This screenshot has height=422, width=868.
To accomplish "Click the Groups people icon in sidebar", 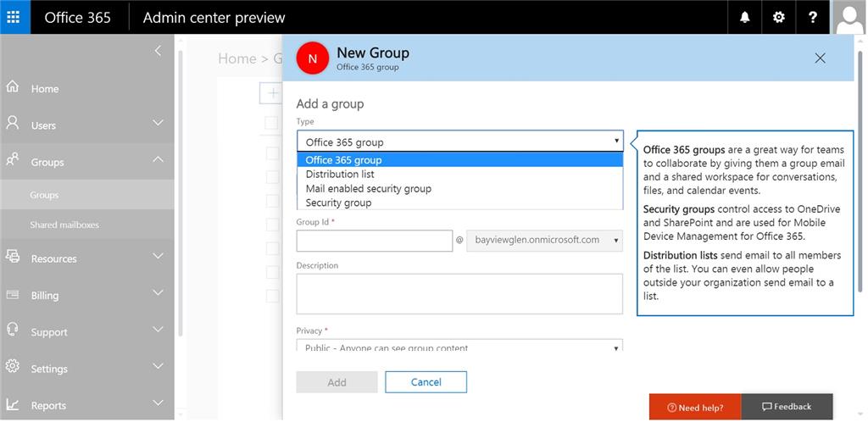I will [x=12, y=160].
